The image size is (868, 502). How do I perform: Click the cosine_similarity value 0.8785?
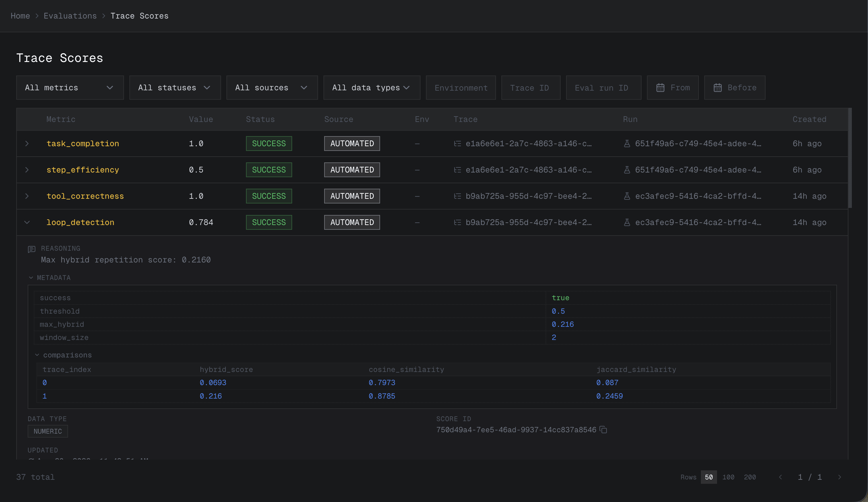382,396
